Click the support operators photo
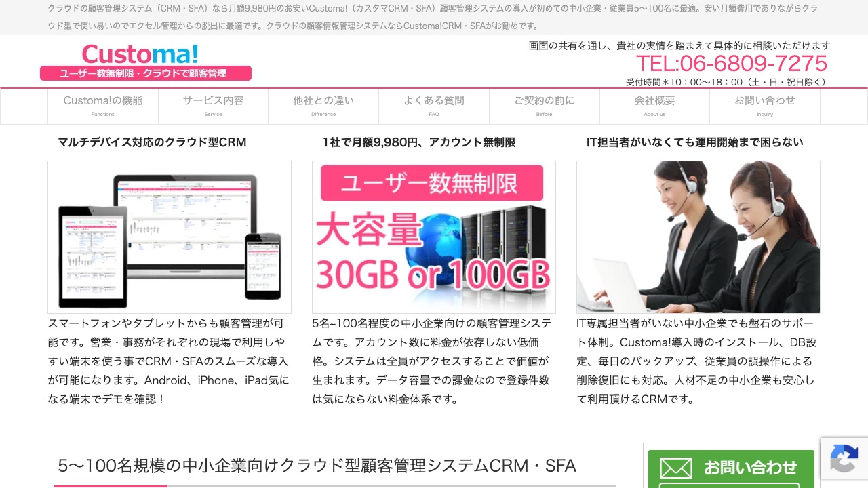The image size is (868, 488). 698,237
